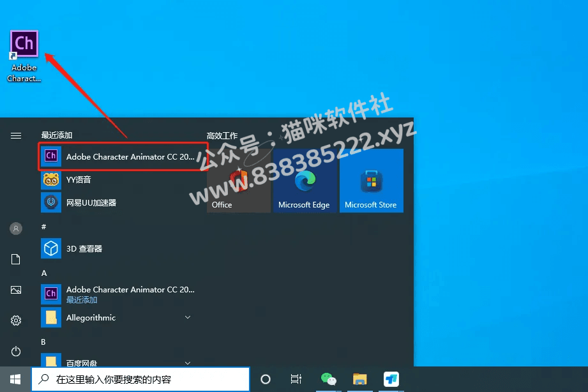The width and height of the screenshot is (588, 392).
Task: Open Documents from Start sidebar
Action: (x=16, y=259)
